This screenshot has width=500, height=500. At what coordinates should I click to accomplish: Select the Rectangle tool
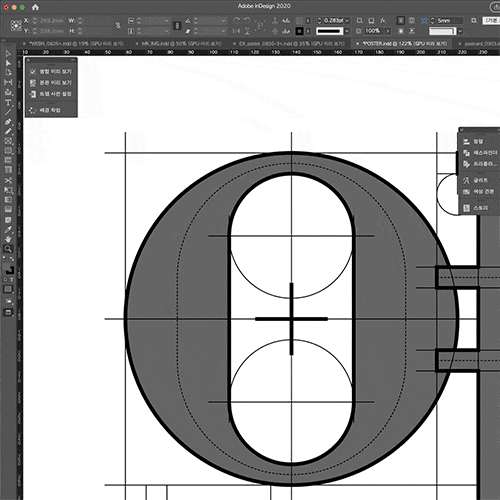click(8, 151)
